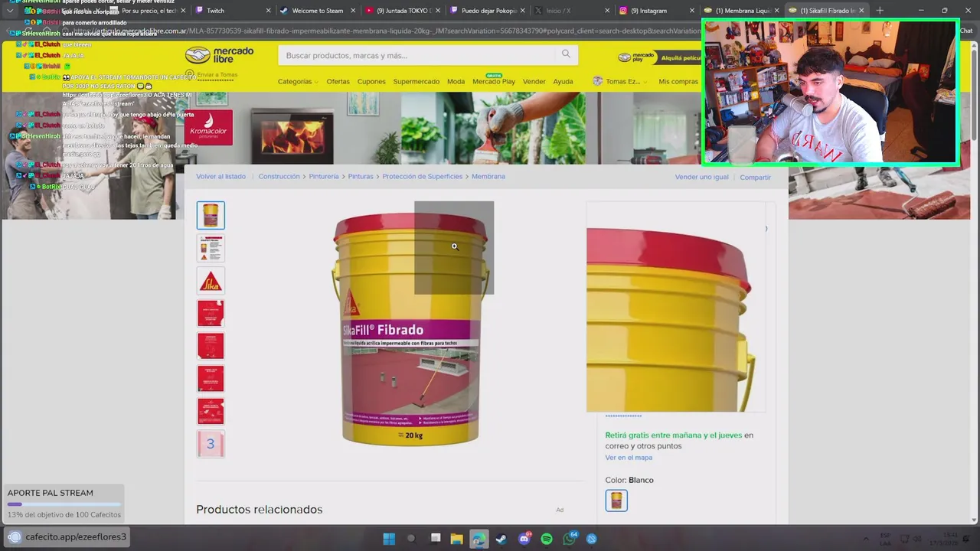This screenshot has height=551, width=980.
Task: Click the Mercado Play banner logo
Action: pyautogui.click(x=636, y=57)
